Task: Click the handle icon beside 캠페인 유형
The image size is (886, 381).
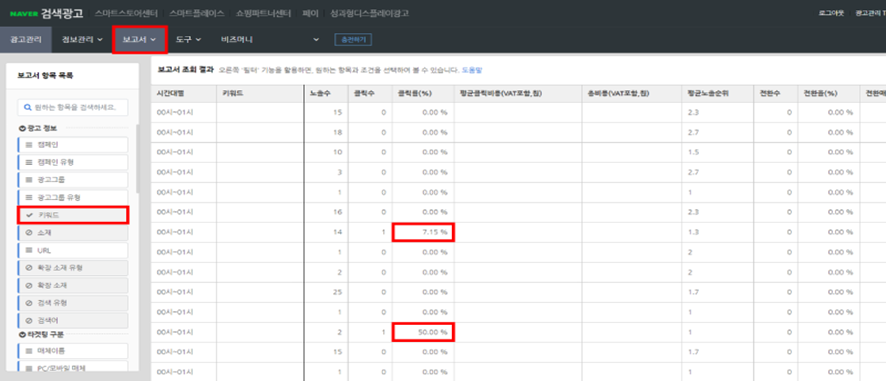Action: tap(29, 162)
